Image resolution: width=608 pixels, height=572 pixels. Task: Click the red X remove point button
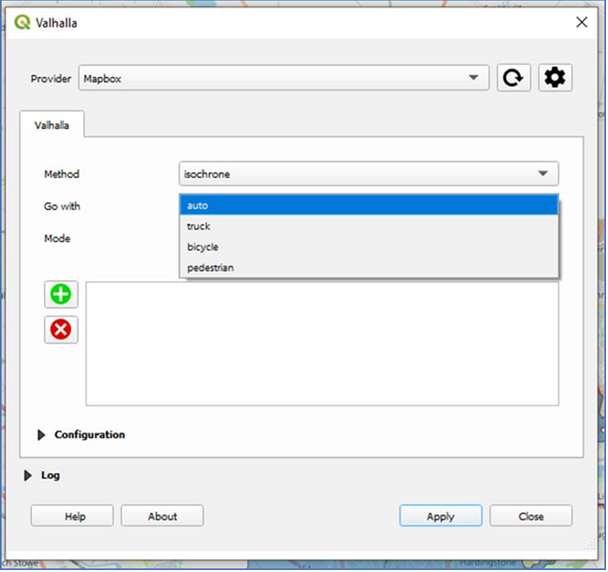(x=61, y=330)
